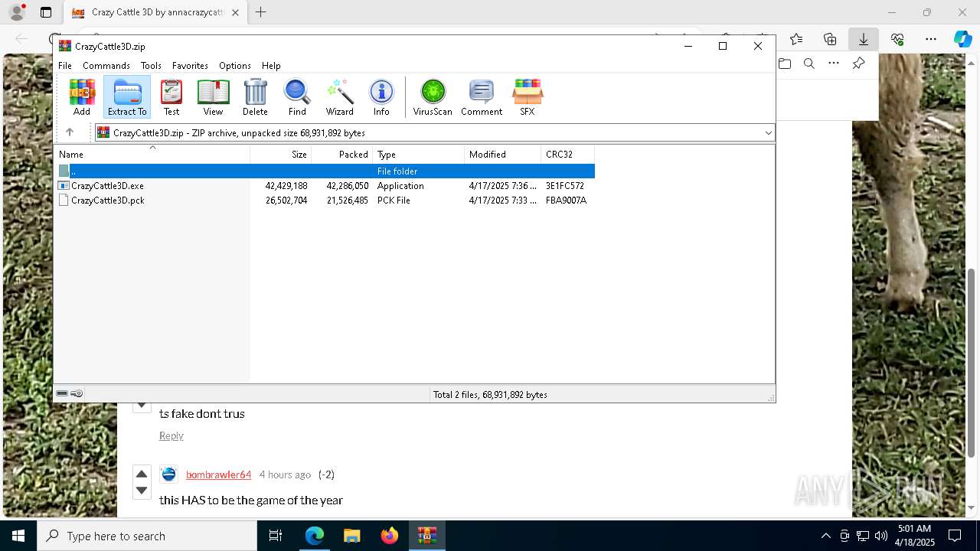Viewport: 980px width, 551px height.
Task: Click the Windows Start button
Action: point(18,536)
